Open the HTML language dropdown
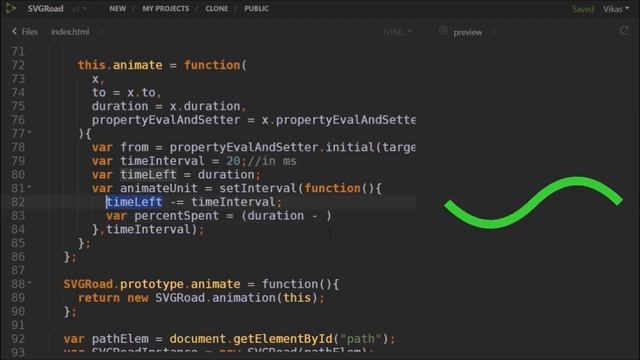This screenshot has width=640, height=360. tap(397, 32)
